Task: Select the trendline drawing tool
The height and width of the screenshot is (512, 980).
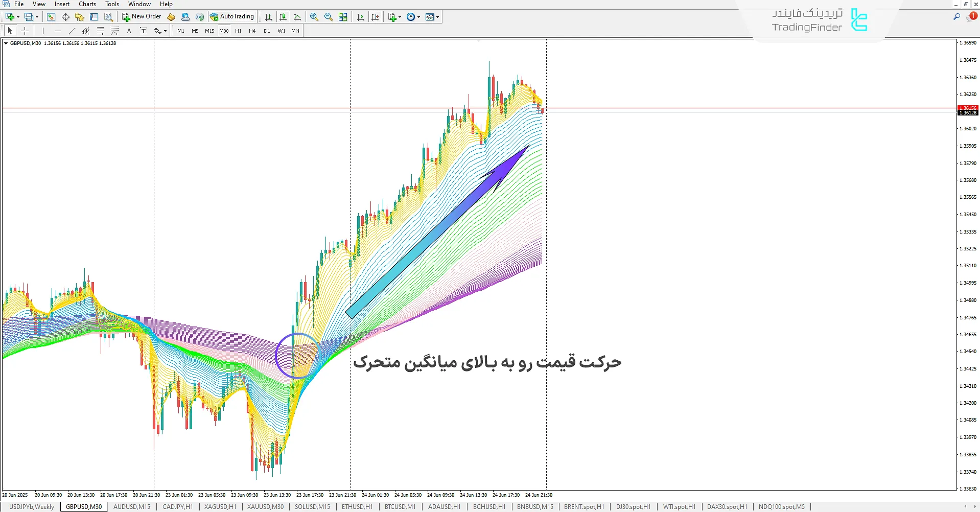Action: tap(72, 31)
